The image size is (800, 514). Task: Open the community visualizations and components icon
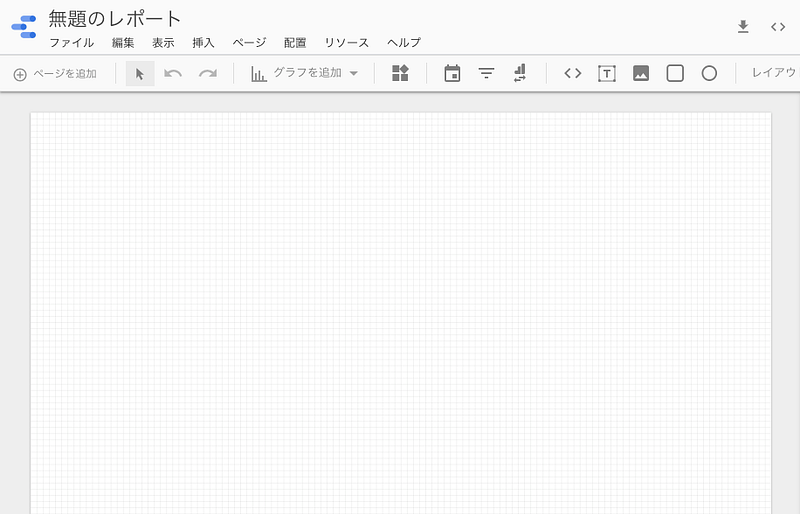[x=401, y=73]
